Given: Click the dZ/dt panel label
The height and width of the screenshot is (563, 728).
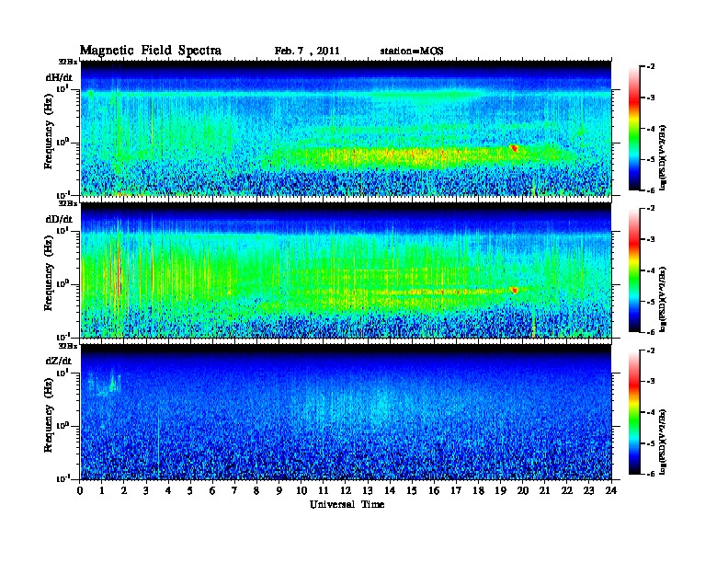Looking at the screenshot, I should (x=59, y=361).
